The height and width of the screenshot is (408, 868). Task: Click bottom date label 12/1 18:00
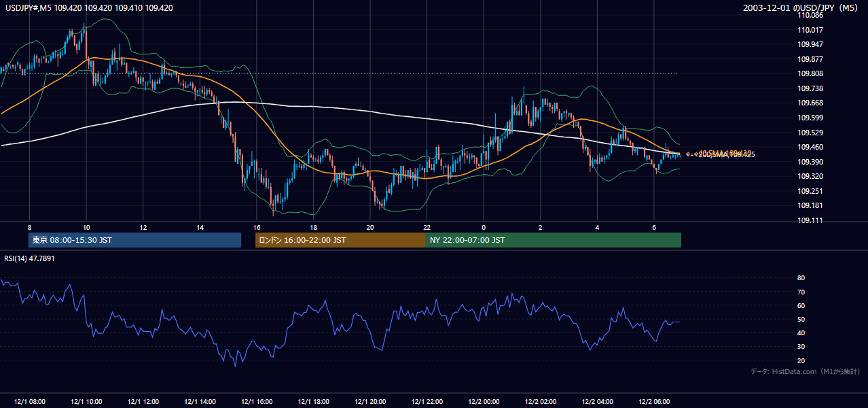click(x=313, y=402)
